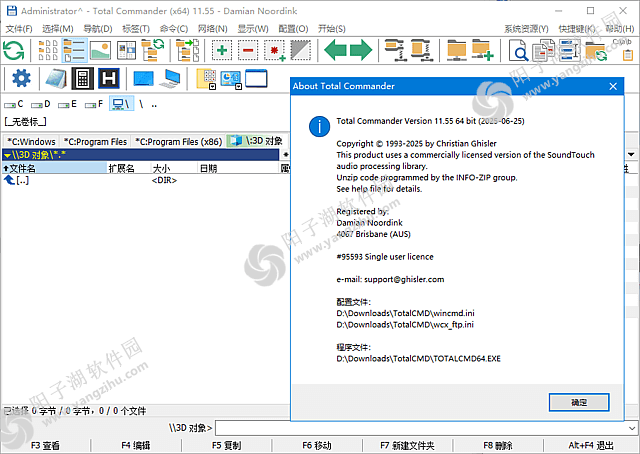Launch the notepad icon
Viewport: 640px width, 454px height.
56,78
